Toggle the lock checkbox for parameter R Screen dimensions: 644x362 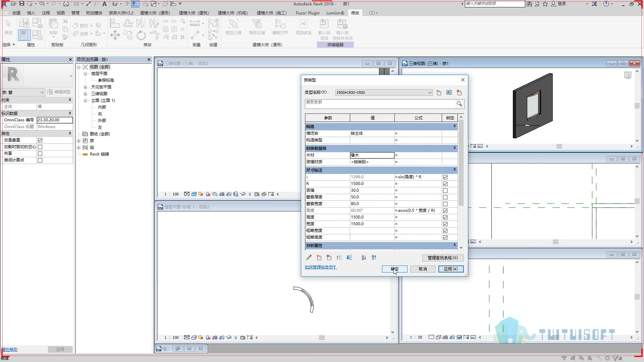pos(445,184)
